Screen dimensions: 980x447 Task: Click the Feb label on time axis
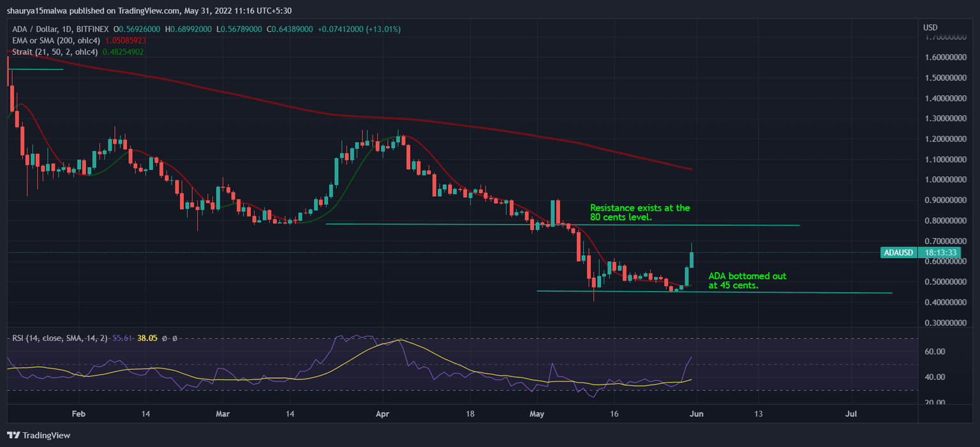[78, 414]
